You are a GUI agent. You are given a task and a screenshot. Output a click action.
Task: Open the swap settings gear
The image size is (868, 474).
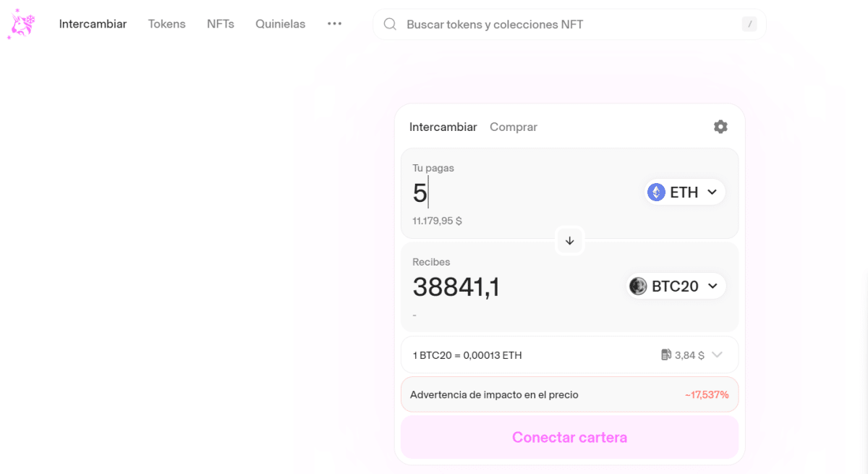pos(720,127)
